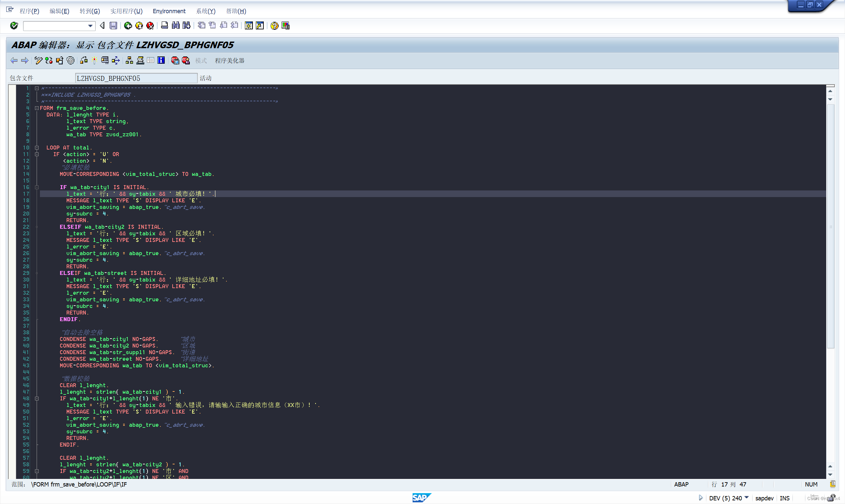Click the scroll-up arrow at editor top
This screenshot has height=504, width=845.
coord(830,91)
